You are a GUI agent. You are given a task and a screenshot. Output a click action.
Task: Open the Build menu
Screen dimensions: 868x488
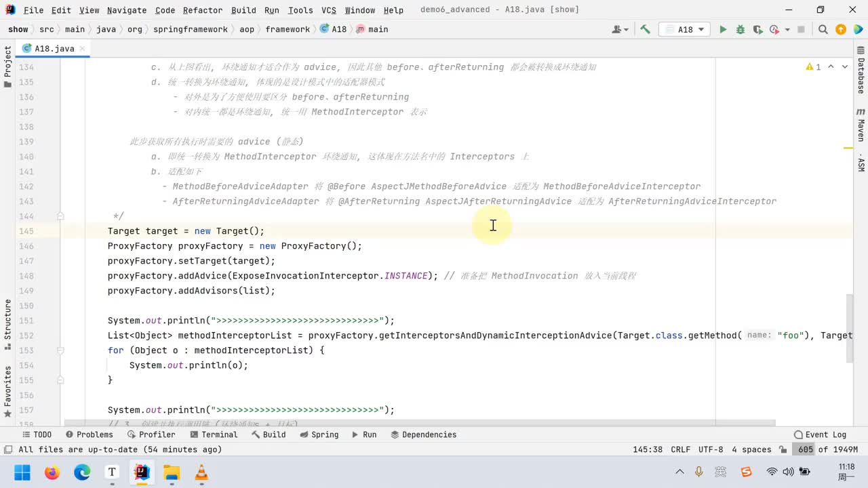tap(243, 10)
